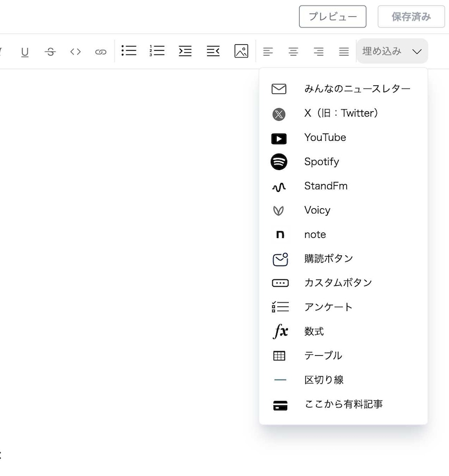449x476 pixels.
Task: Click the credit card paywall icon
Action: tap(280, 406)
